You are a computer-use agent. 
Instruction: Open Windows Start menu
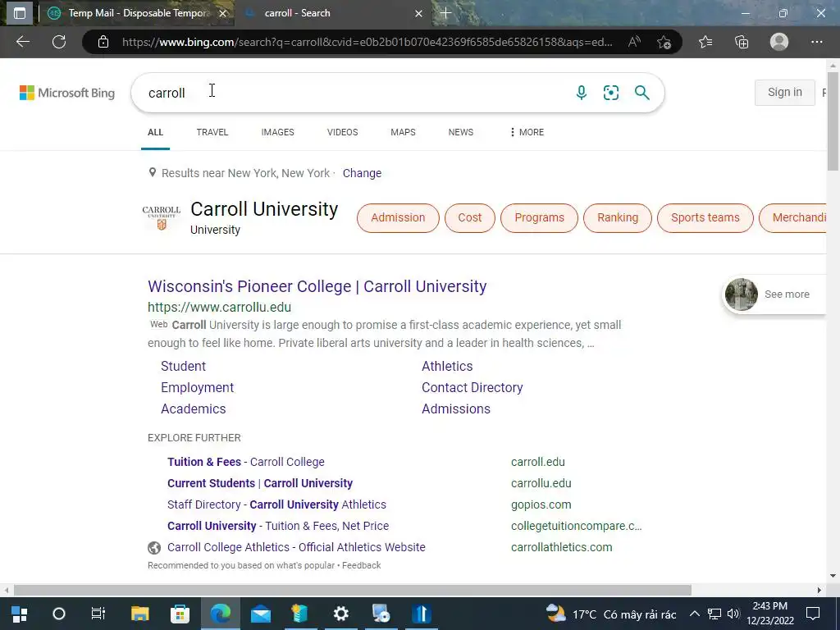(20, 614)
